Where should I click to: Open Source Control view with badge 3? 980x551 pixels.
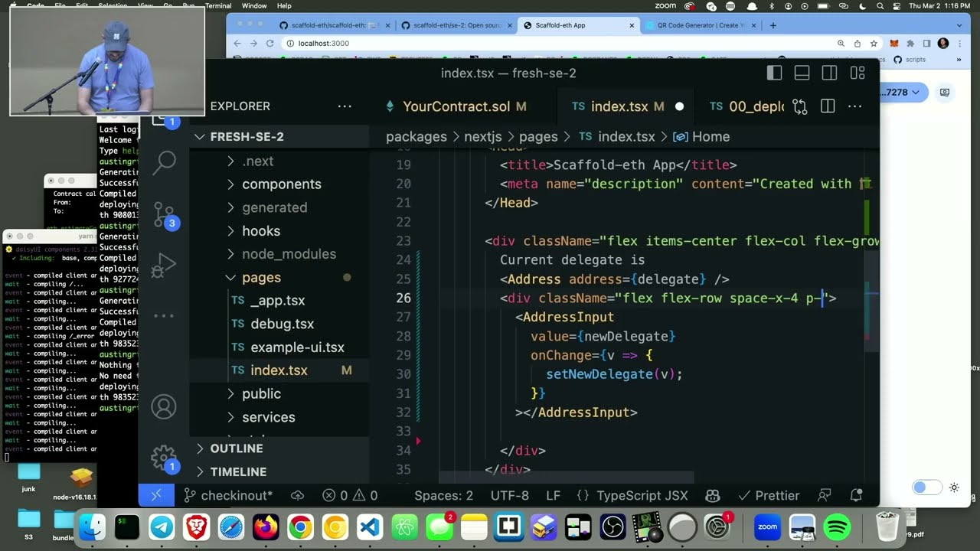pyautogui.click(x=164, y=215)
